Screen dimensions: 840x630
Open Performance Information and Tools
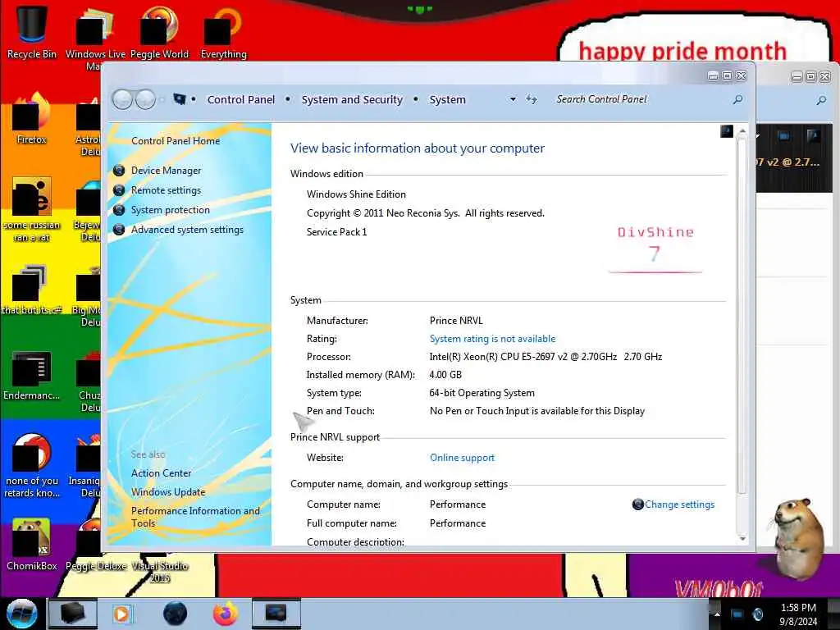pyautogui.click(x=195, y=517)
